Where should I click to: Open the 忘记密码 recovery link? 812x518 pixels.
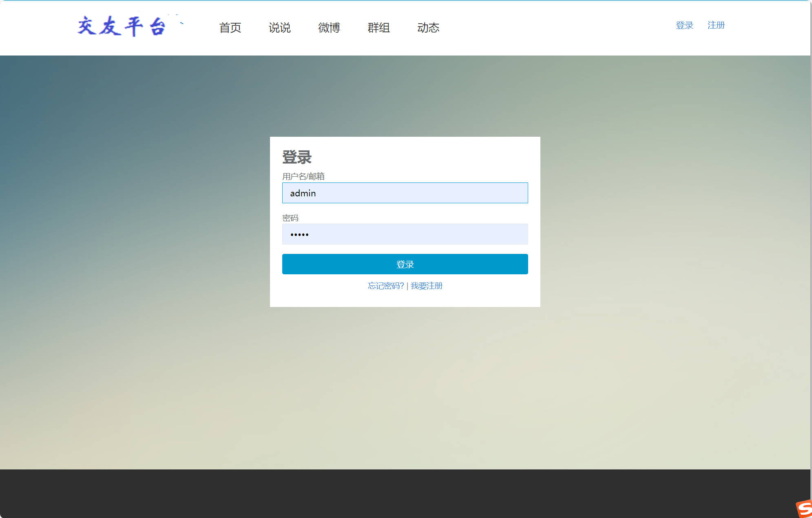pyautogui.click(x=385, y=286)
